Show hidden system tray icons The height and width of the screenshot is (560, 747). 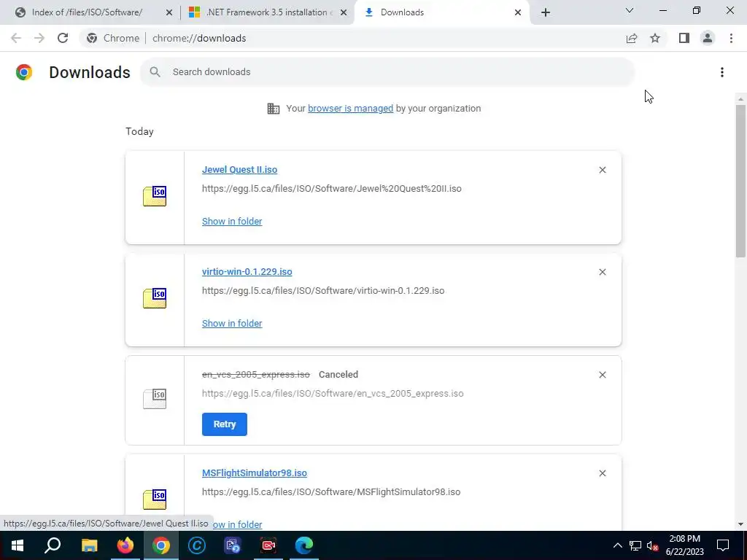[617, 545]
